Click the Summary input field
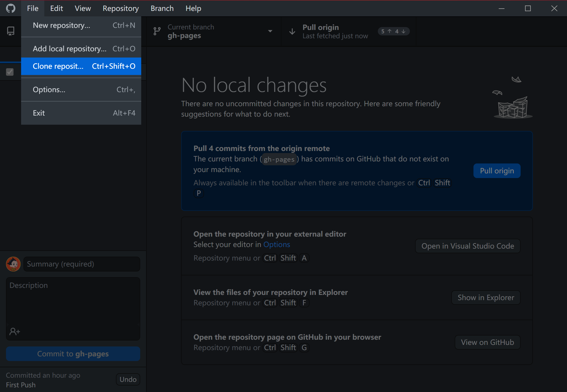Viewport: 567px width, 392px height. pyautogui.click(x=82, y=264)
